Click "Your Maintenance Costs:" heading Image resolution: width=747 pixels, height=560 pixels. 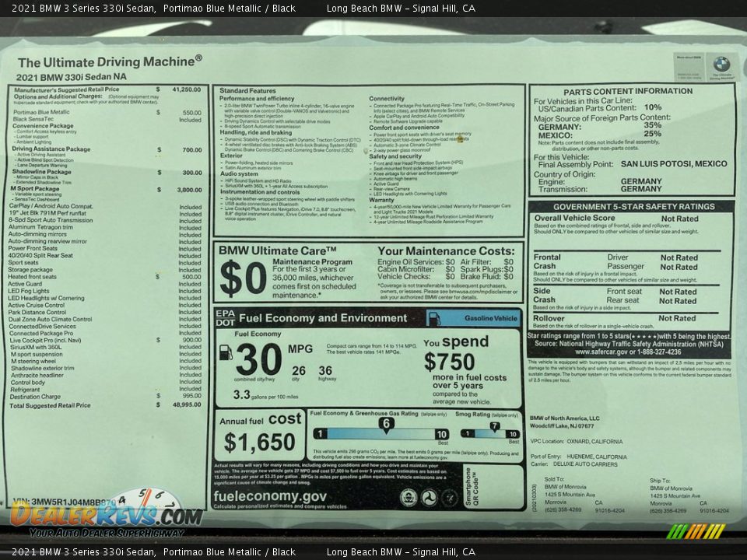446,251
